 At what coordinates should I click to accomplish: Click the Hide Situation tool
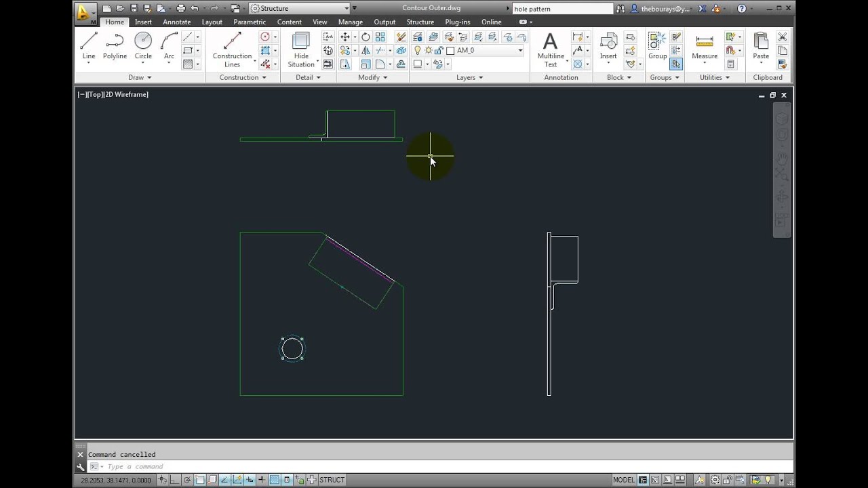pos(301,49)
